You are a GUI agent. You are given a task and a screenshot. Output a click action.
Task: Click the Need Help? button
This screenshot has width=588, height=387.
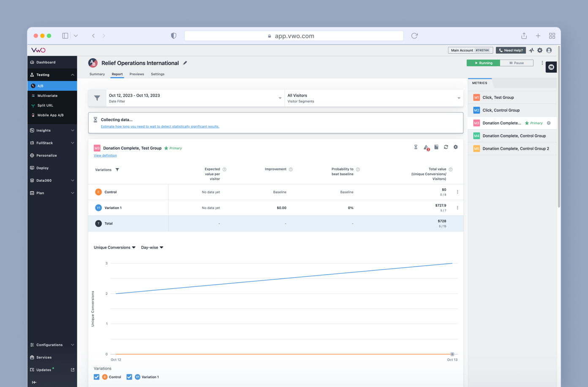click(x=511, y=50)
